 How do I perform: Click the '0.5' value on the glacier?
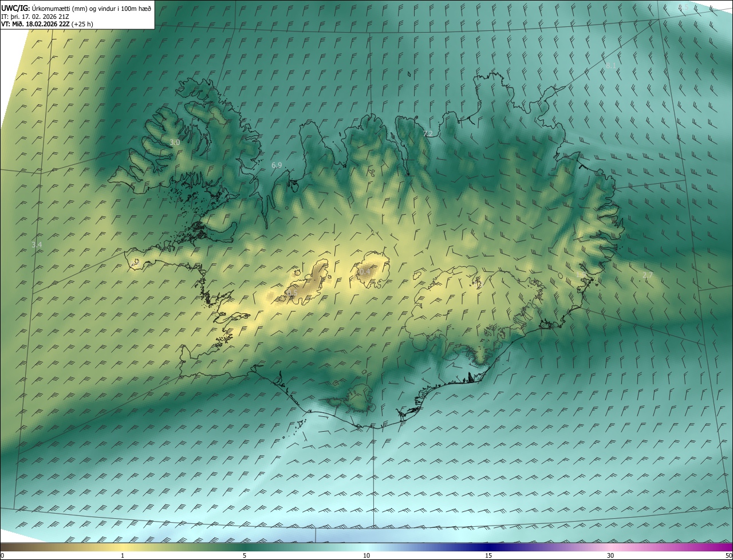[x=291, y=293]
